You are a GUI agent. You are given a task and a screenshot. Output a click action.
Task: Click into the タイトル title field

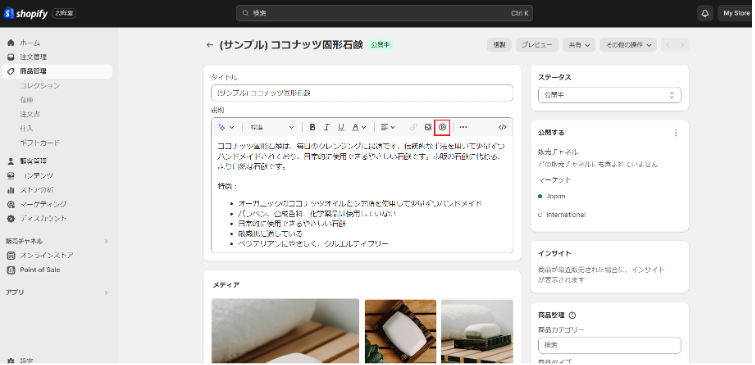362,93
